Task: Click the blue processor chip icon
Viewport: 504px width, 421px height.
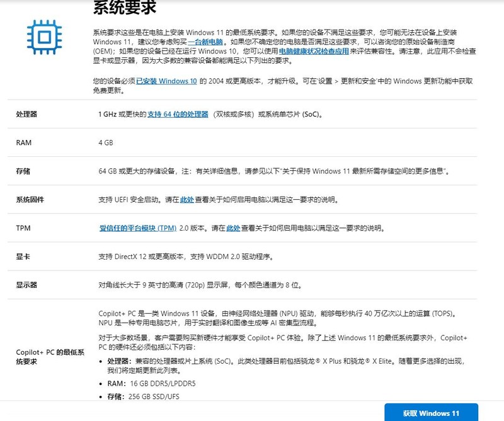Action: 44,37
